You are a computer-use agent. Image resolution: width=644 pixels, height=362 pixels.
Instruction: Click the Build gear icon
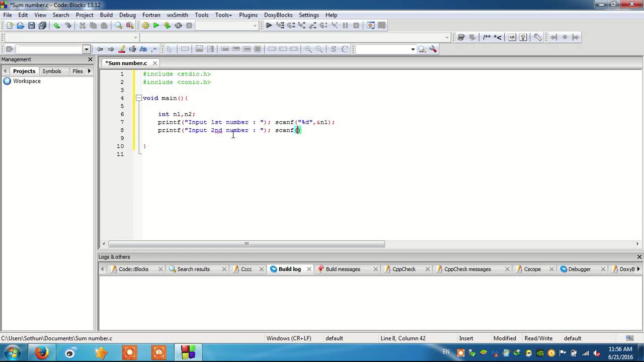coord(145,26)
